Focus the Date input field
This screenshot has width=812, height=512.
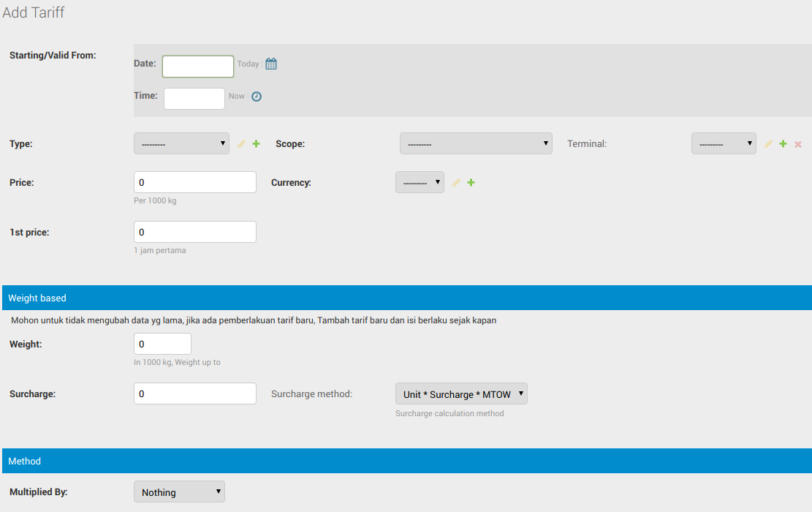coord(198,67)
